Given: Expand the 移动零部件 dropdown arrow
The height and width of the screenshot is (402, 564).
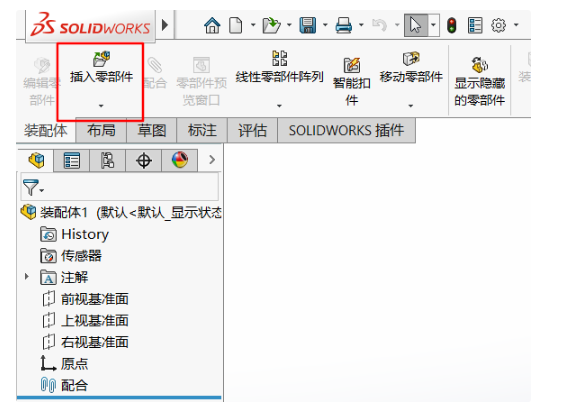Looking at the screenshot, I should coord(410,106).
